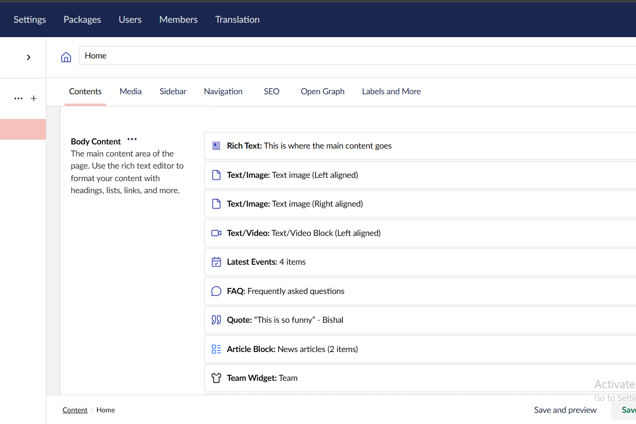Click the Article Block list icon

(216, 349)
